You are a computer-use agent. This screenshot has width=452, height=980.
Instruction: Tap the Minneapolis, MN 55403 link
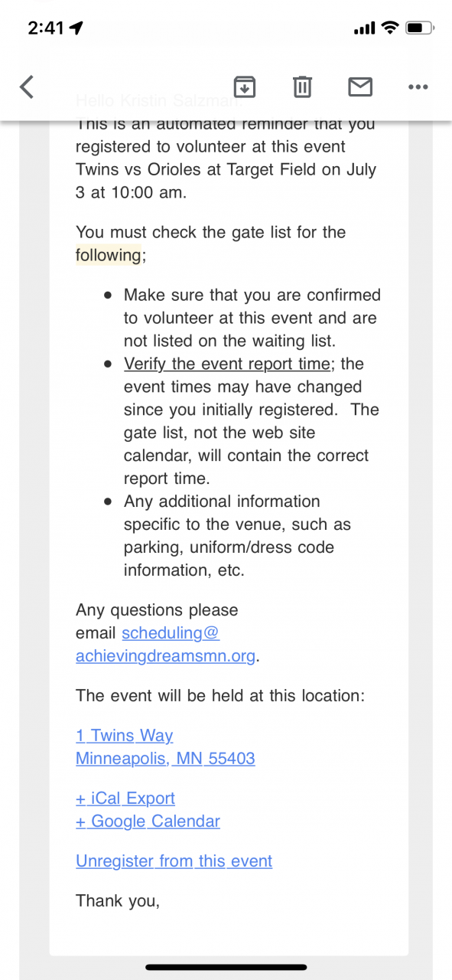pyautogui.click(x=165, y=759)
